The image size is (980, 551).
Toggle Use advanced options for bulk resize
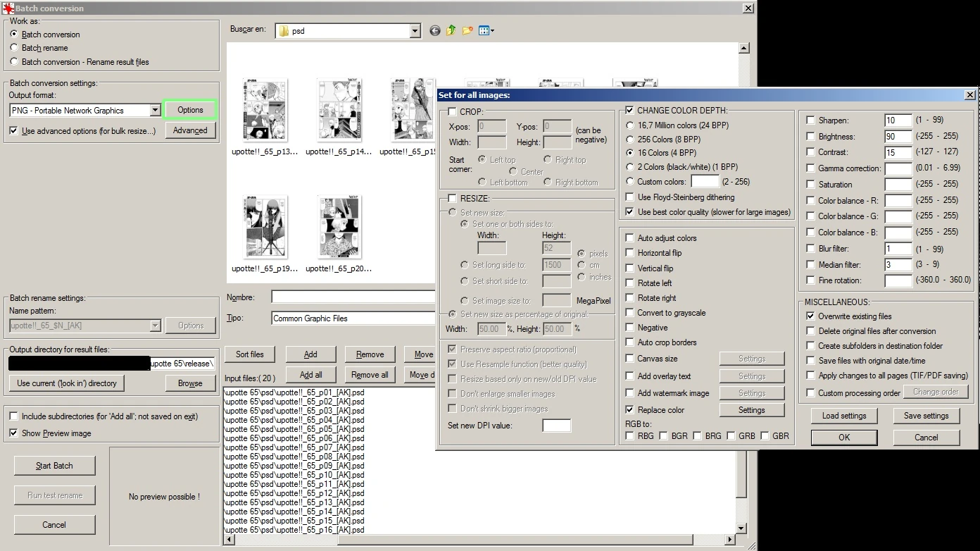tap(14, 131)
